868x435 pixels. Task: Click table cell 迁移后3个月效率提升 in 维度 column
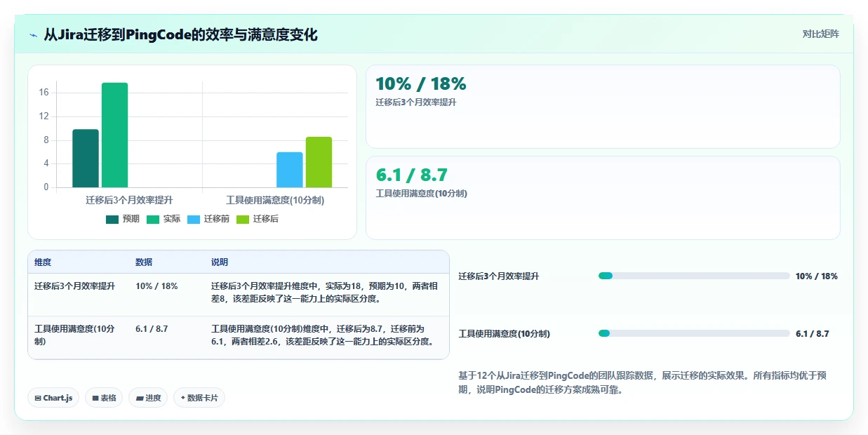tap(75, 286)
